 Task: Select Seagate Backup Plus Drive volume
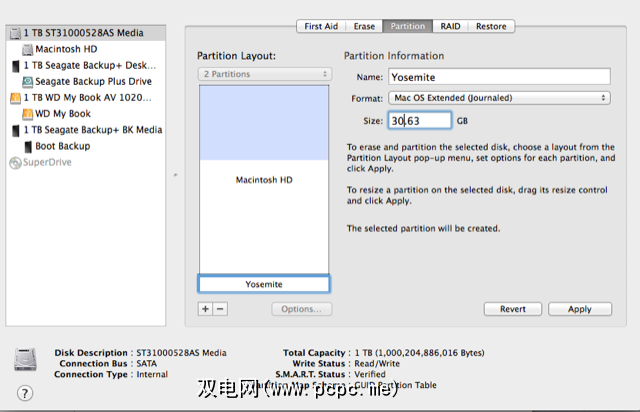click(86, 81)
